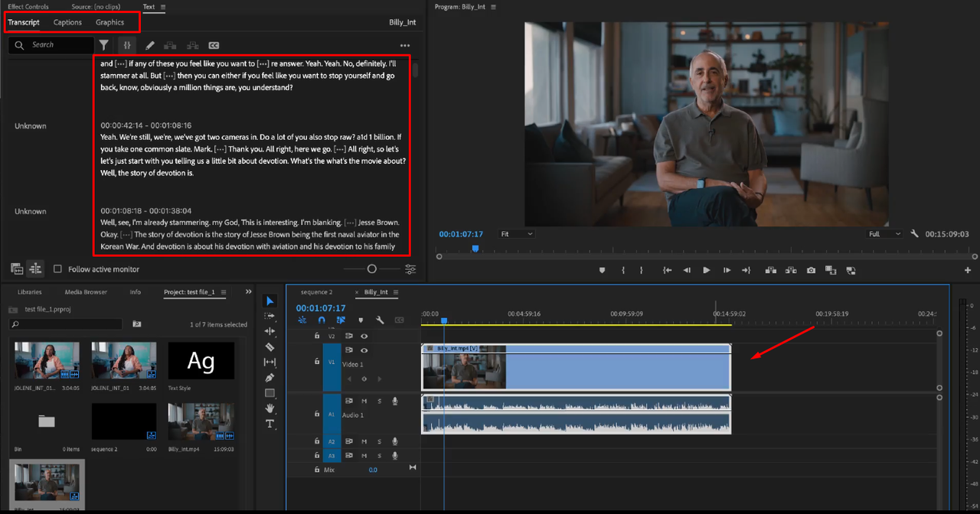Open the Full playback resolution dropdown
This screenshot has height=514, width=980.
[x=884, y=234]
